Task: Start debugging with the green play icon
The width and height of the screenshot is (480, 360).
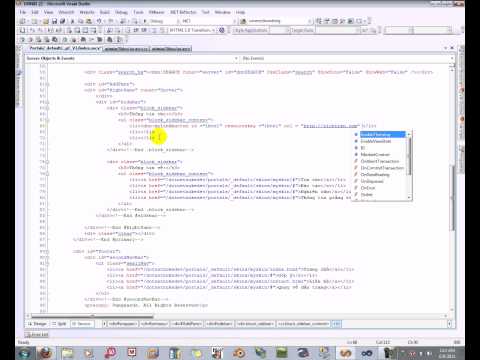Action: pos(145,21)
